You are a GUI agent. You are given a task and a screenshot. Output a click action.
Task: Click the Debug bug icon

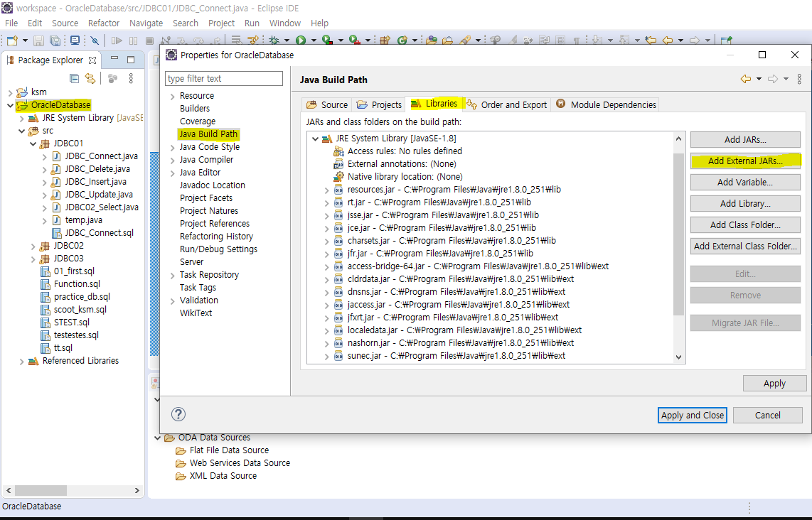coord(274,40)
